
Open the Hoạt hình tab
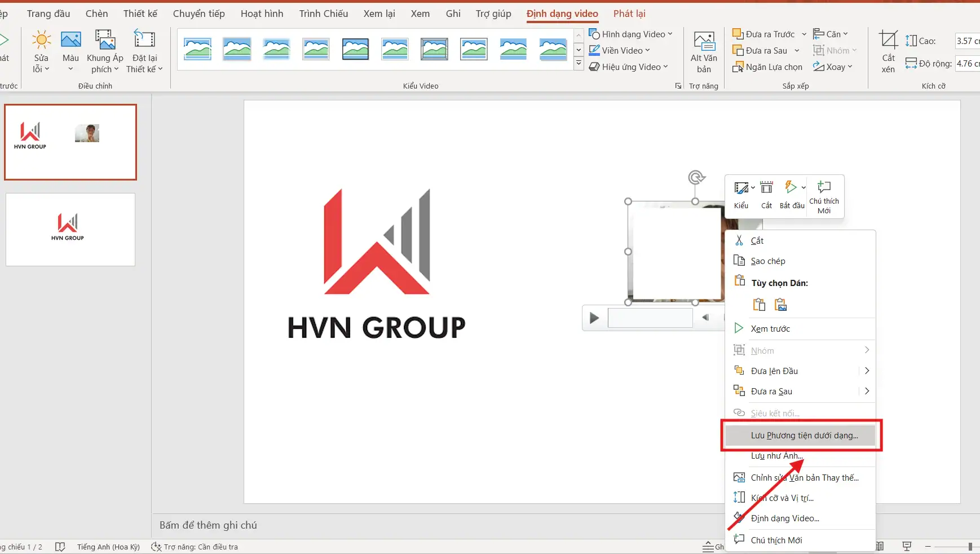point(262,14)
